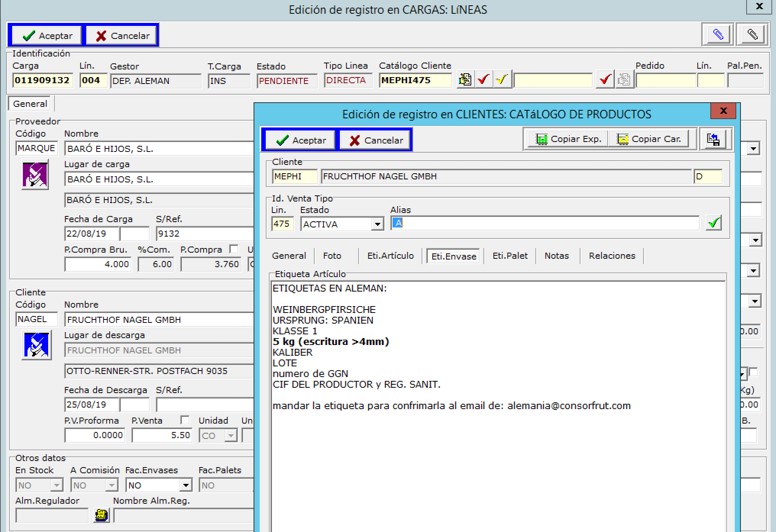Open the Unidad CO dropdown
The width and height of the screenshot is (776, 532).
point(231,436)
